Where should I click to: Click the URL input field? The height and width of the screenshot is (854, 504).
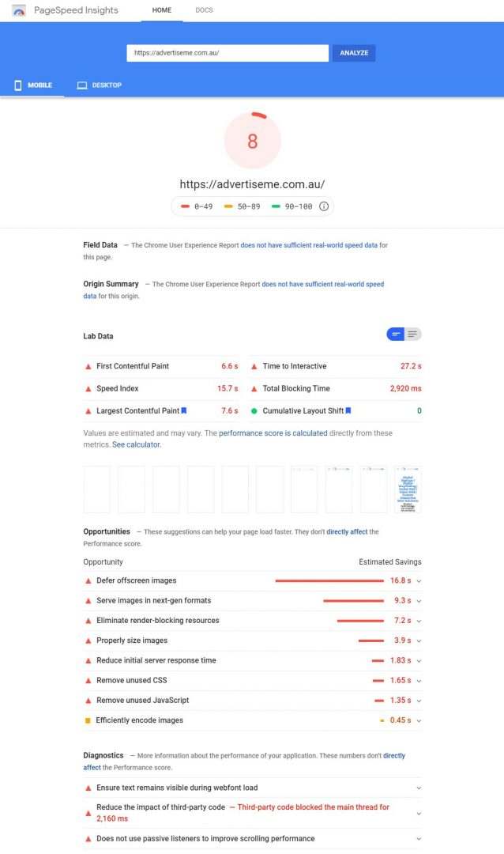tap(228, 53)
